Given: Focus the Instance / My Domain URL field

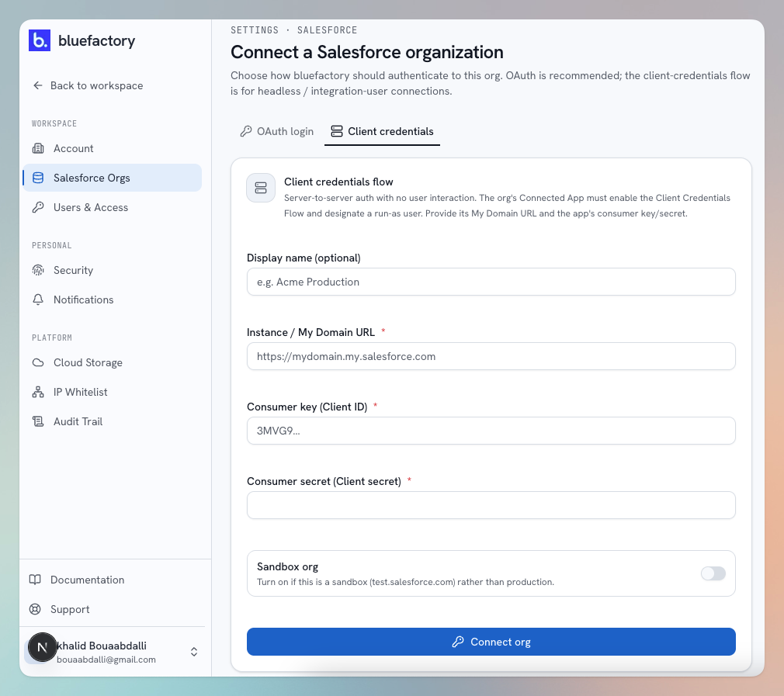Looking at the screenshot, I should coord(491,356).
